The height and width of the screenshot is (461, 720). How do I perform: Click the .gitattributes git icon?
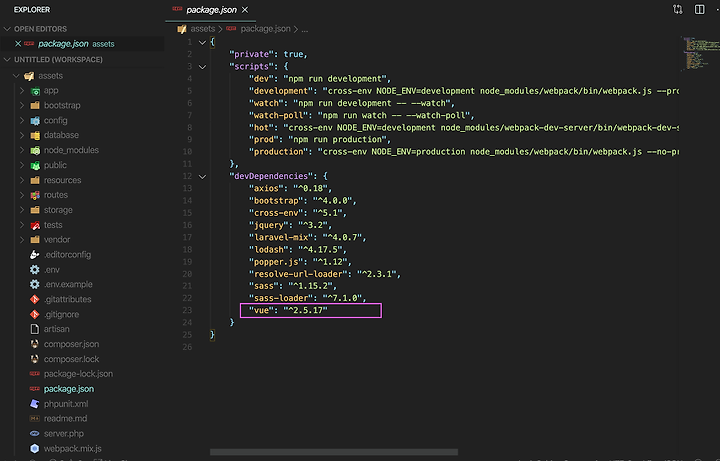(34, 299)
